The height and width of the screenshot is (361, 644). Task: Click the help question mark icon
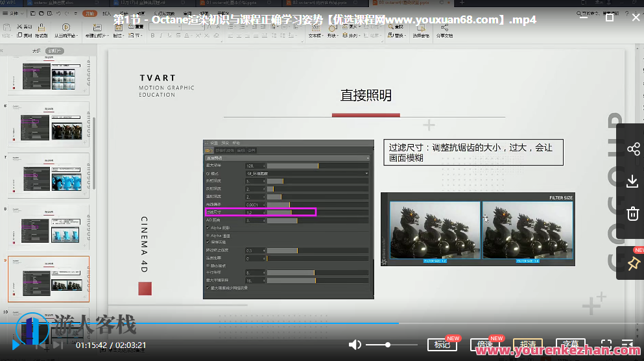(626, 14)
